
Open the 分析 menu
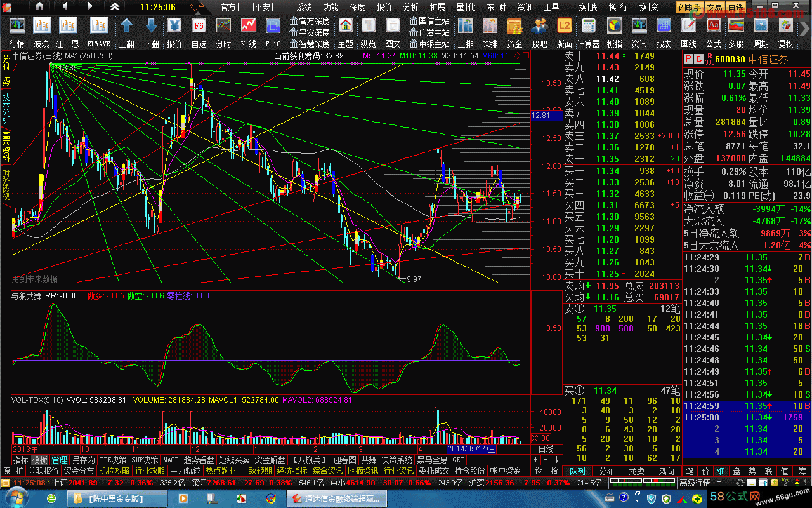(410, 7)
